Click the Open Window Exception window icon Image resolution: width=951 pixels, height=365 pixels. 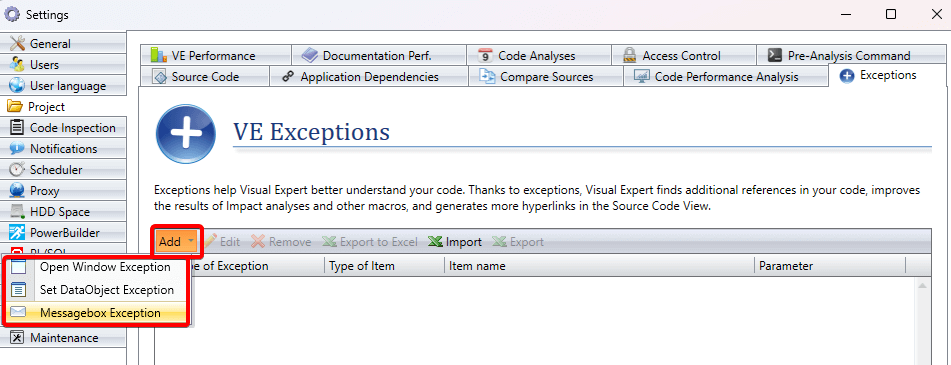19,267
